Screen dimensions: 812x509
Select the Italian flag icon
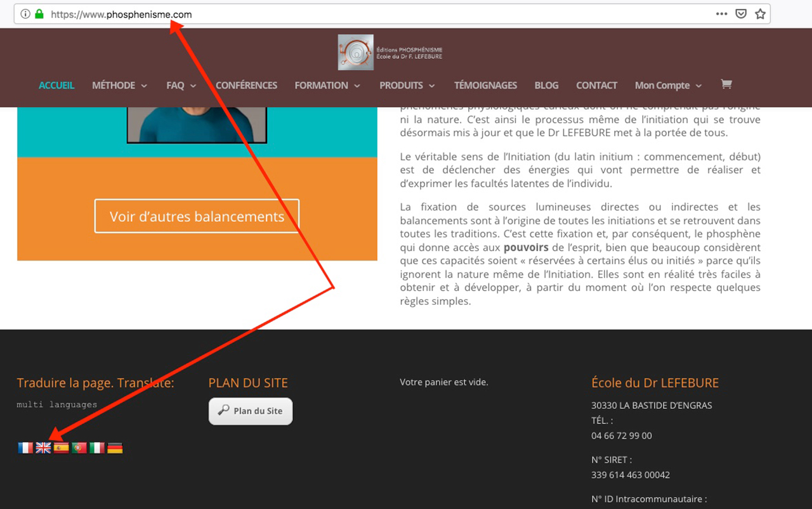click(x=97, y=448)
